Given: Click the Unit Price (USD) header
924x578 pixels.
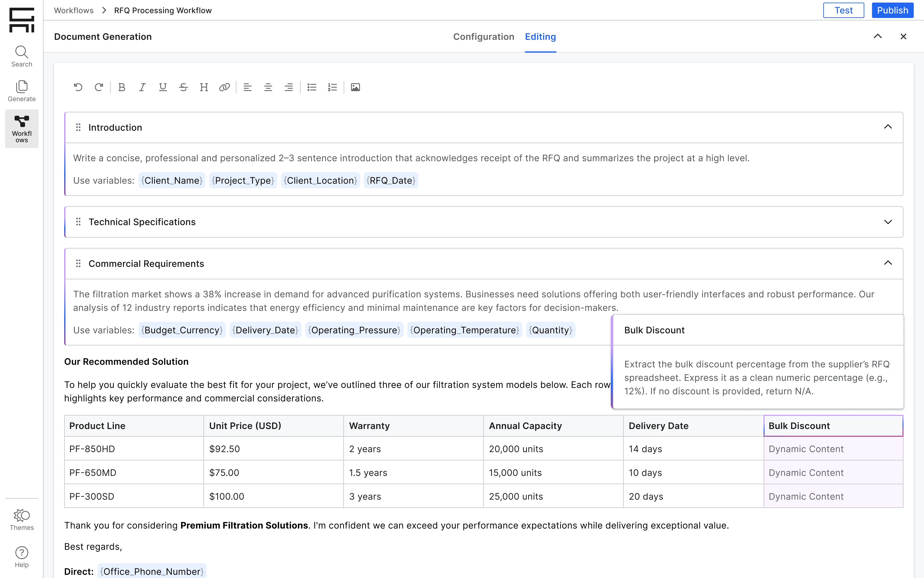Looking at the screenshot, I should (x=274, y=426).
